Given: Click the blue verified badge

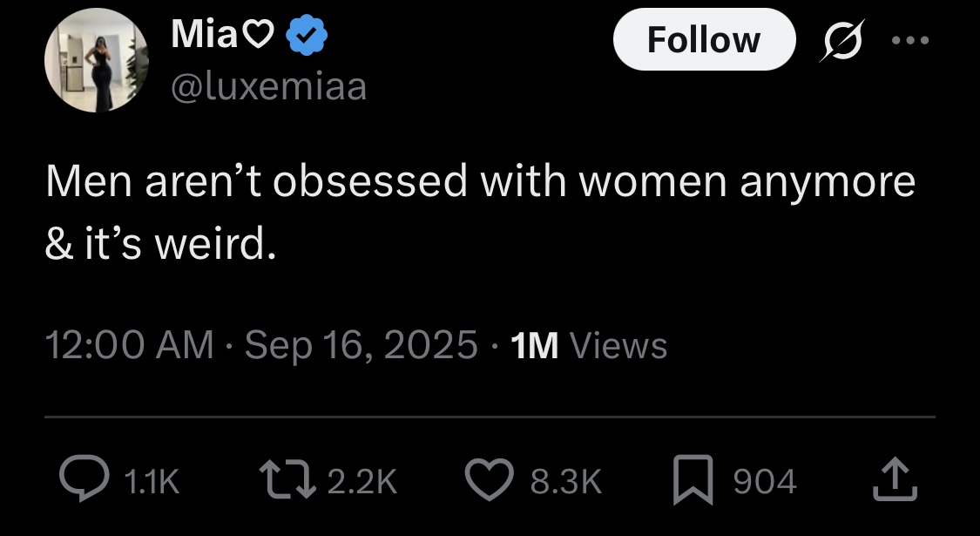Looking at the screenshot, I should [x=309, y=37].
